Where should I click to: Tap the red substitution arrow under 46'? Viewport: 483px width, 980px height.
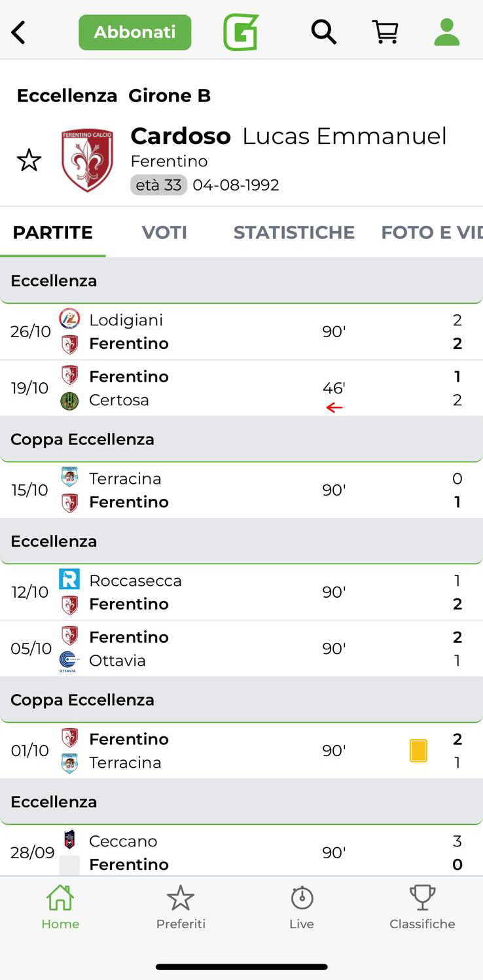[x=334, y=408]
